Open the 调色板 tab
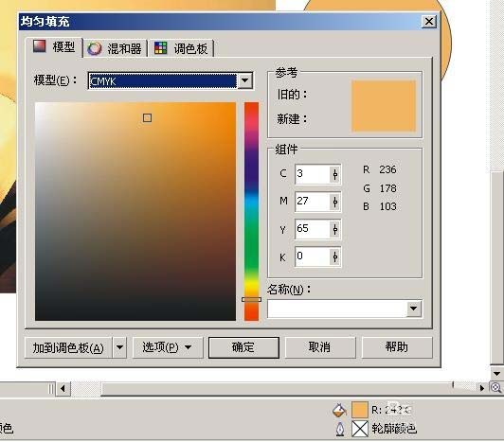The width and height of the screenshot is (504, 442). pyautogui.click(x=181, y=49)
